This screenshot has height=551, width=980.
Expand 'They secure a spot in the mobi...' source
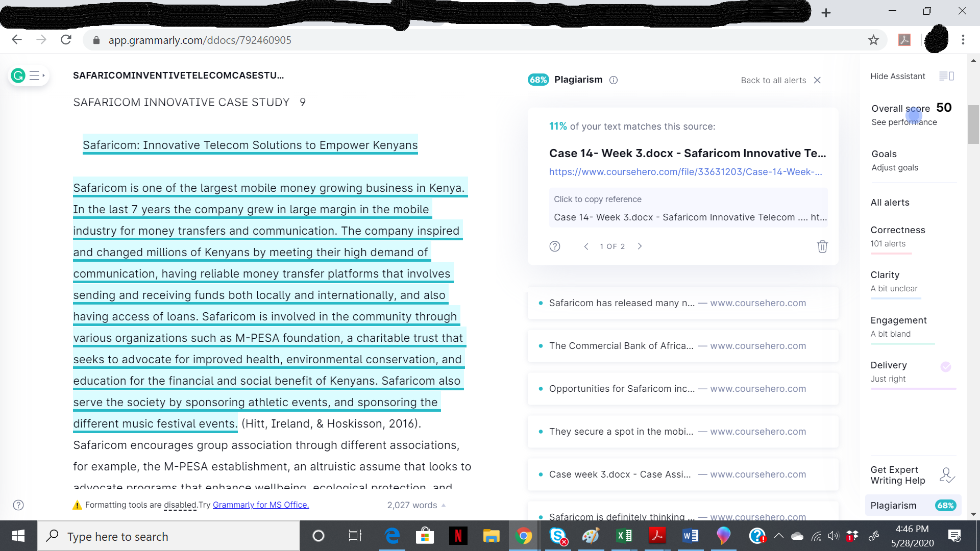(x=683, y=432)
